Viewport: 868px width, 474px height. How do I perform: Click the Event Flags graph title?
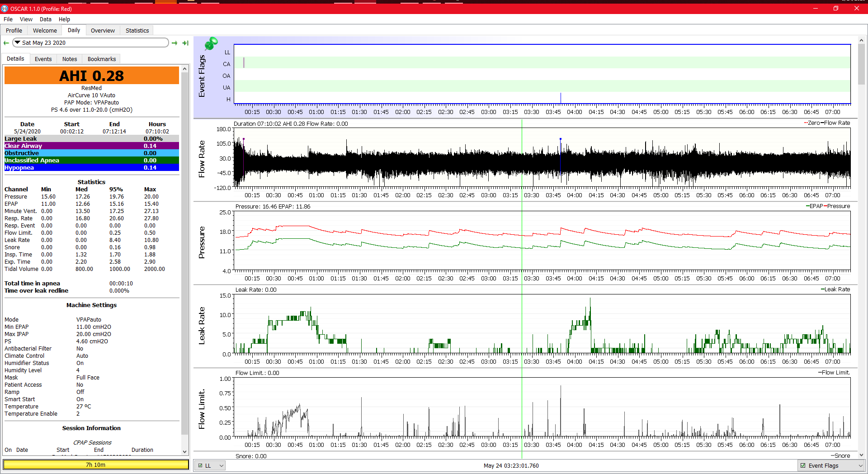pyautogui.click(x=202, y=76)
